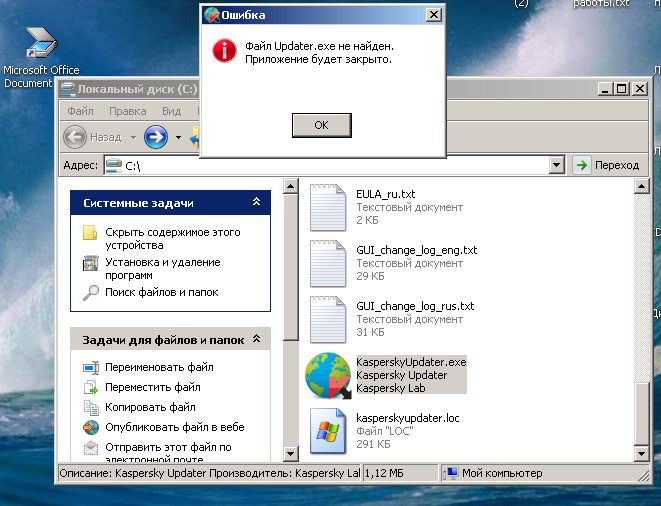Select the kasperskyupdater.loc file icon
661x506 pixels.
(x=328, y=430)
